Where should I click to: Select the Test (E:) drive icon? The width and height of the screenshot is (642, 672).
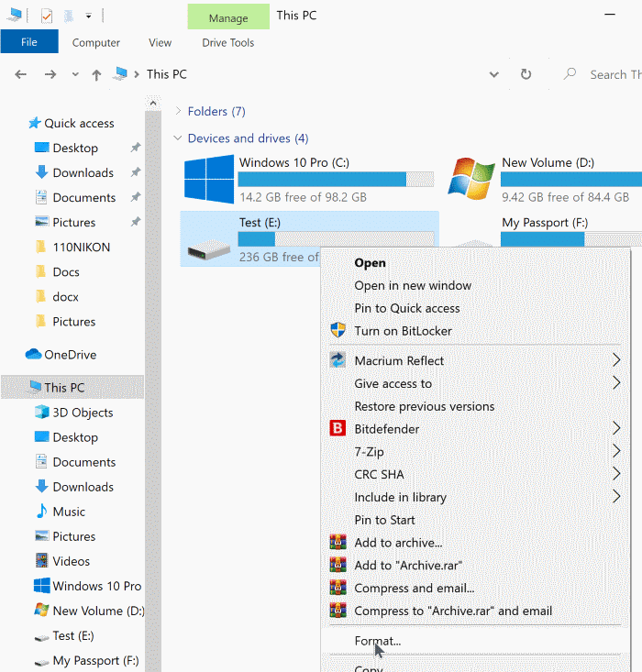209,249
